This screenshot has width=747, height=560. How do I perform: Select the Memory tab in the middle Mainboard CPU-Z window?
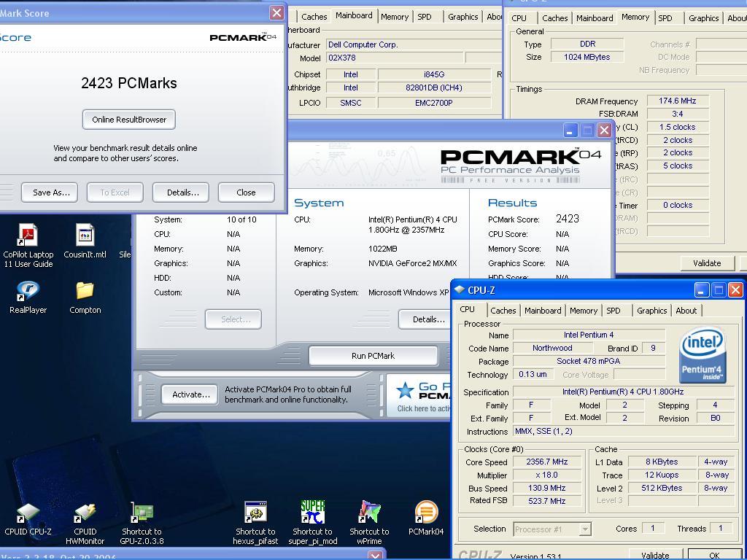coord(395,17)
